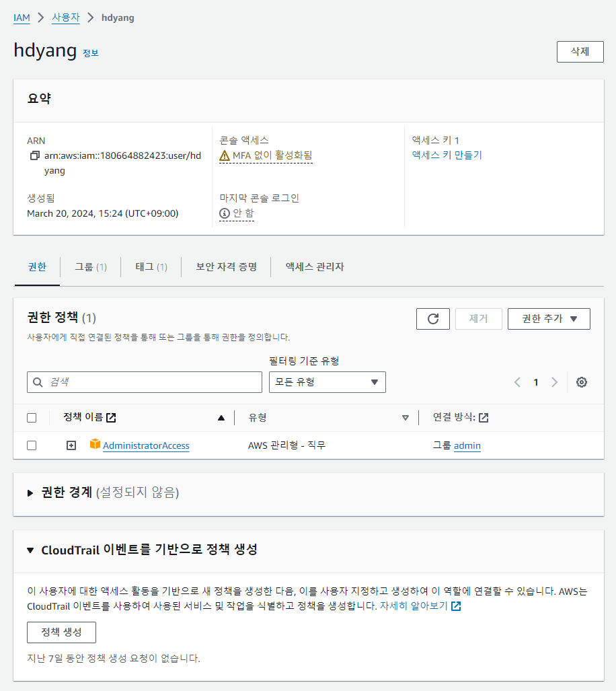Screen dimensions: 616x691
Task: Select all policies with header checkbox
Action: [x=32, y=418]
